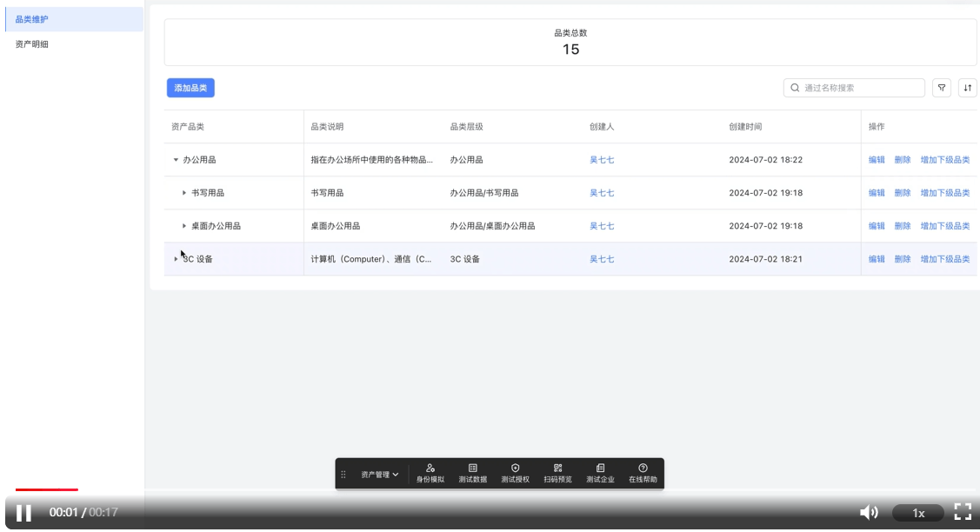Click 增加下级品类 for 办公用品 row

[x=944, y=159]
